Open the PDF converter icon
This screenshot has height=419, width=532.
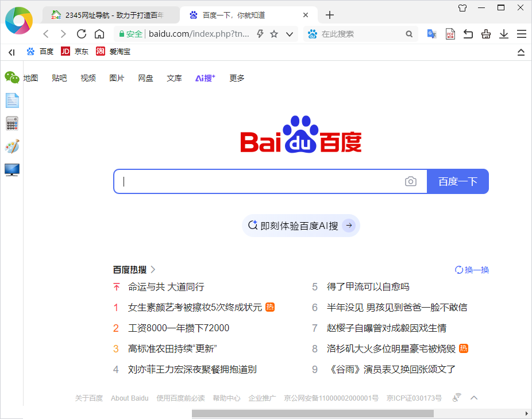(450, 34)
